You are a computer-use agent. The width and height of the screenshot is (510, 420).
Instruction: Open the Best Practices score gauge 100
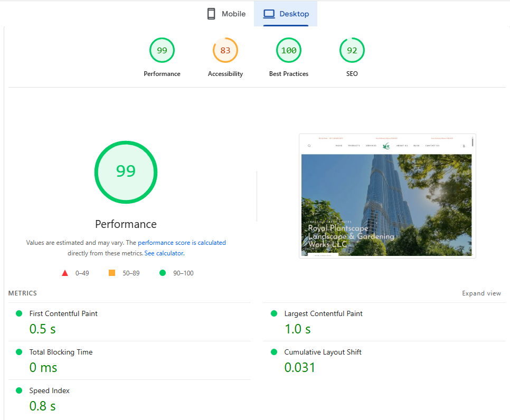pos(289,51)
